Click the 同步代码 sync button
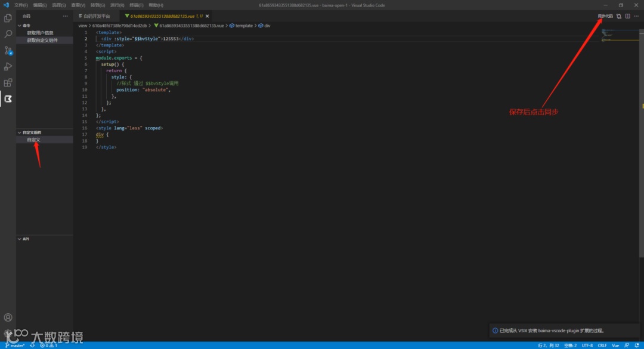The height and width of the screenshot is (349, 644). pyautogui.click(x=605, y=16)
